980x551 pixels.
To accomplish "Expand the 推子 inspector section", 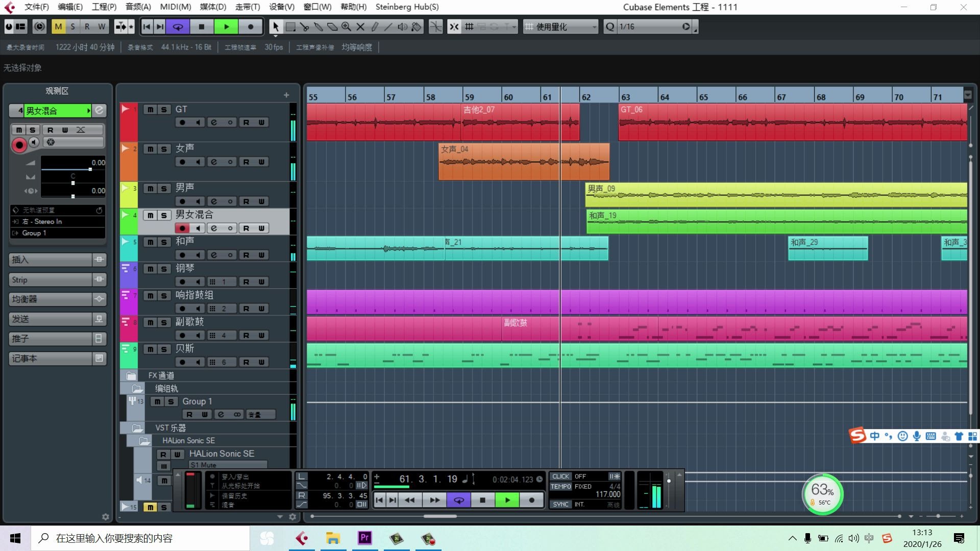I will point(57,339).
